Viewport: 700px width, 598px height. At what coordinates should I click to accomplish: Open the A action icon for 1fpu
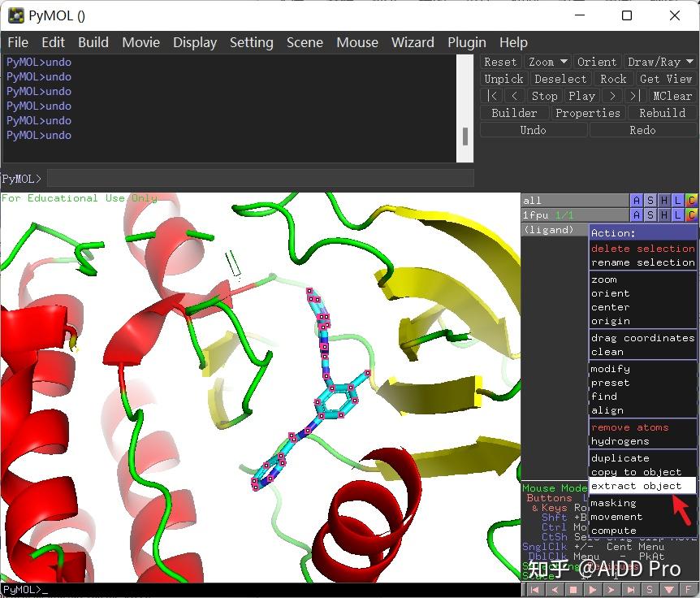click(637, 215)
